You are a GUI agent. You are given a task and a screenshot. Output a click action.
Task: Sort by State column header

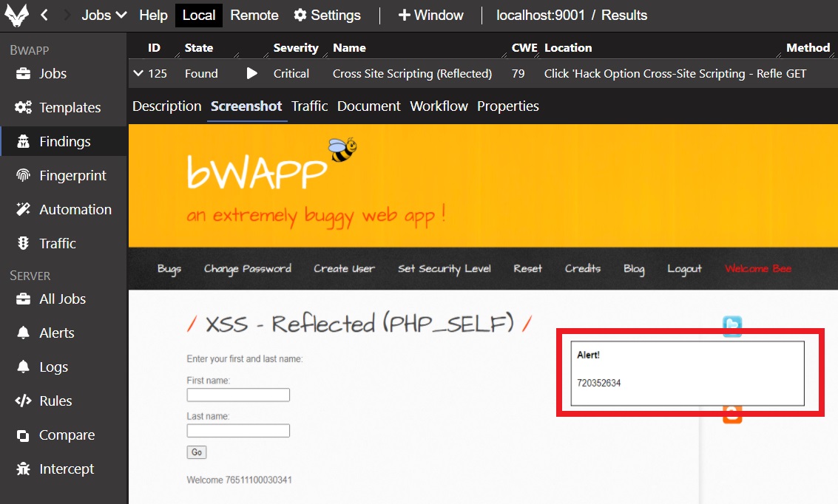pos(199,47)
